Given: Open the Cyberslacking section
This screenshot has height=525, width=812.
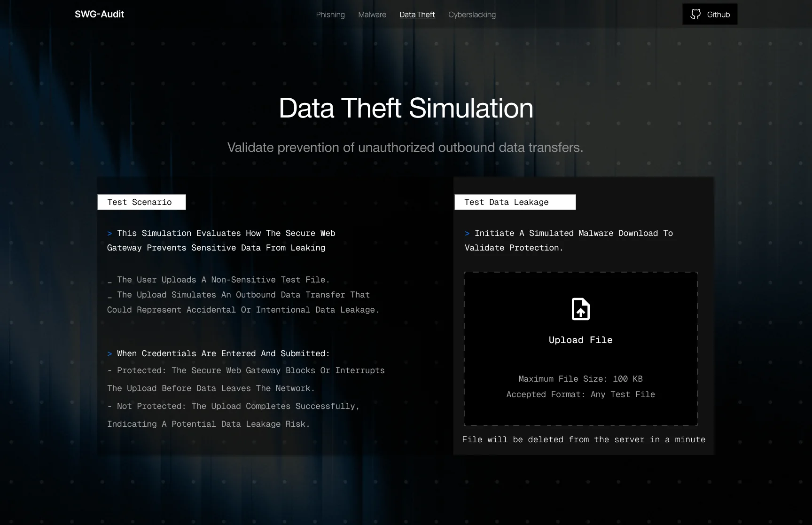Looking at the screenshot, I should click(x=472, y=15).
